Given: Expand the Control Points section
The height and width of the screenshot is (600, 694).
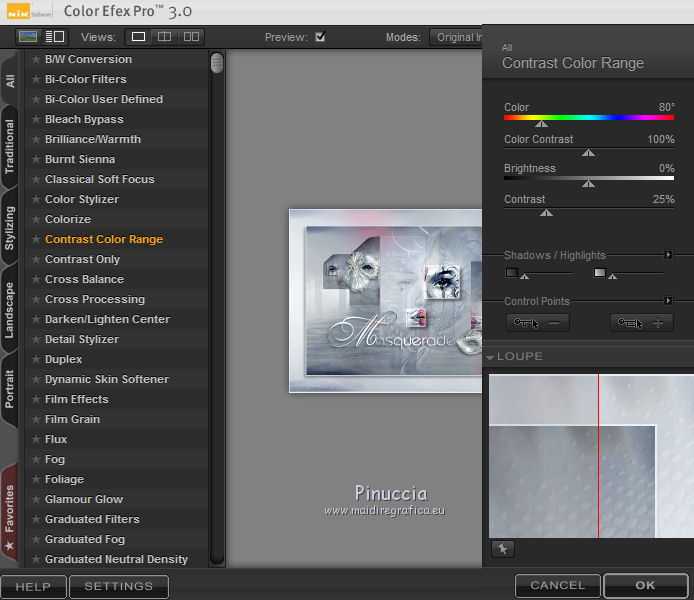Looking at the screenshot, I should coord(669,301).
